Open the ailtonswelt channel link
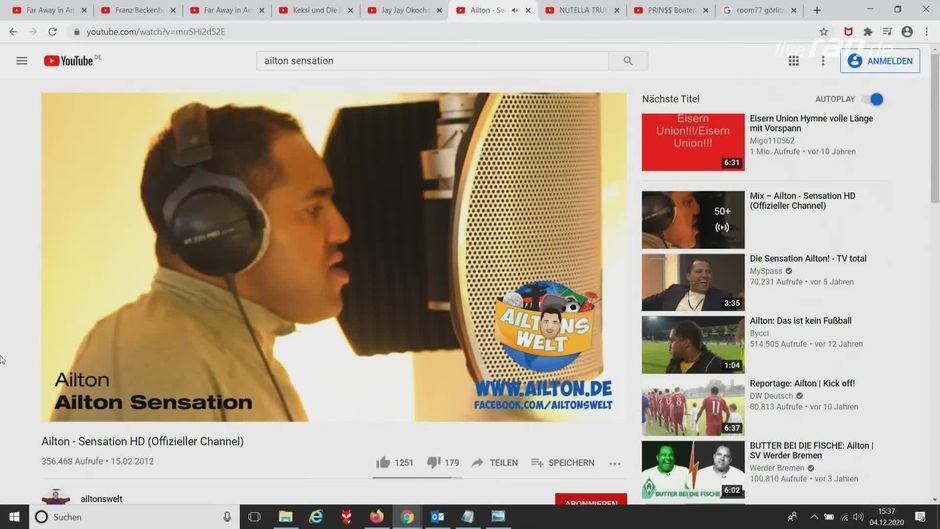Image resolution: width=940 pixels, height=529 pixels. pyautogui.click(x=101, y=499)
